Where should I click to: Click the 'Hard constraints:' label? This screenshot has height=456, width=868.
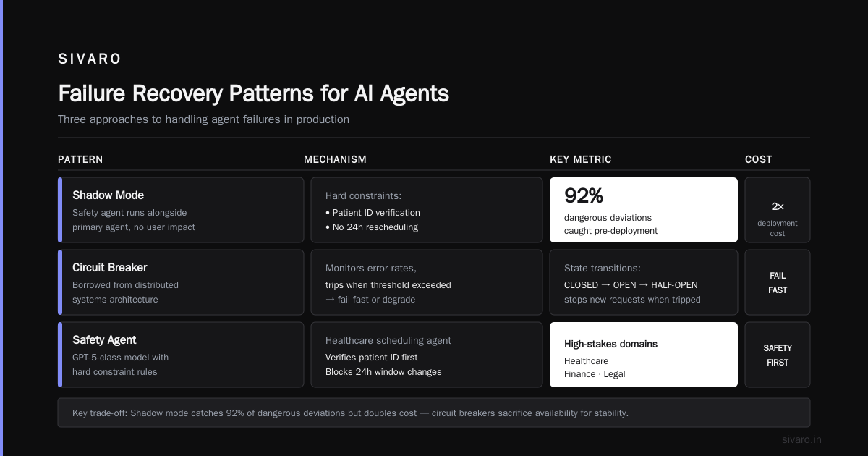[363, 195]
